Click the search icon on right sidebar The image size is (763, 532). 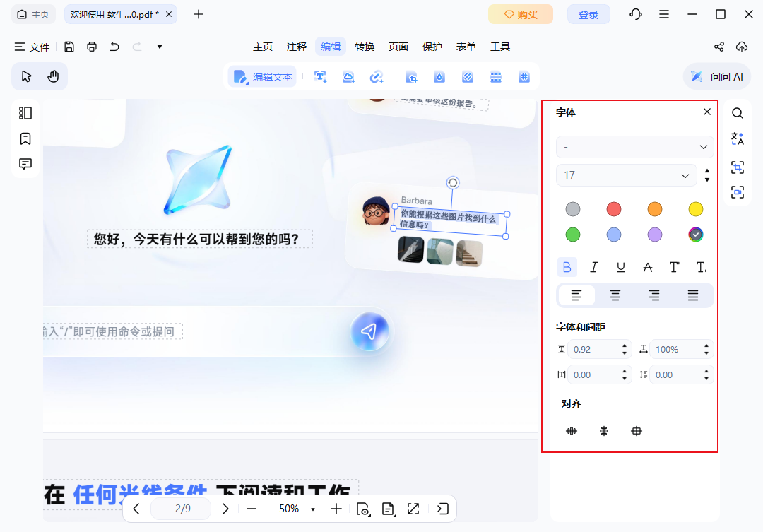coord(737,114)
